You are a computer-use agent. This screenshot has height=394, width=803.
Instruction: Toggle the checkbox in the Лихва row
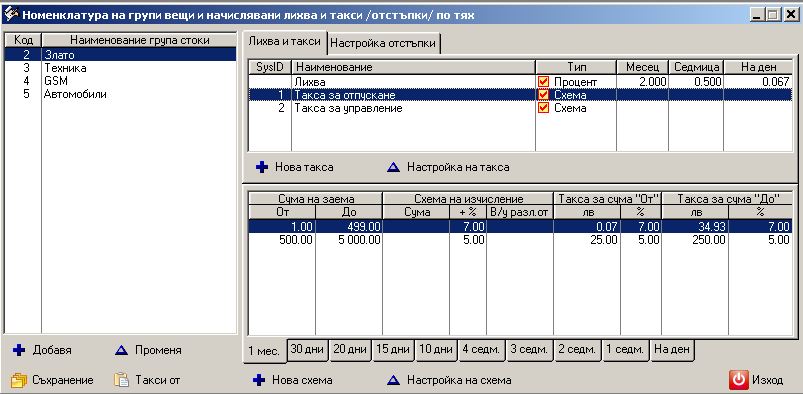coord(543,81)
